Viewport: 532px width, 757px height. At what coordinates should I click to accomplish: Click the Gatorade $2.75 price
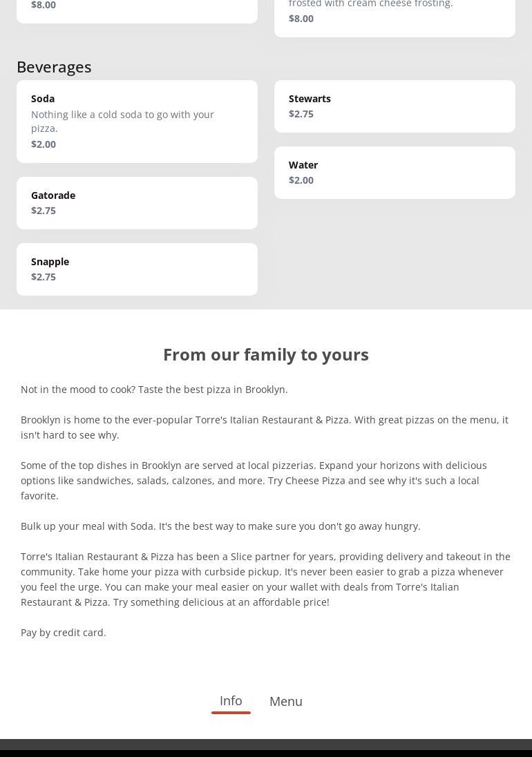pos(44,211)
